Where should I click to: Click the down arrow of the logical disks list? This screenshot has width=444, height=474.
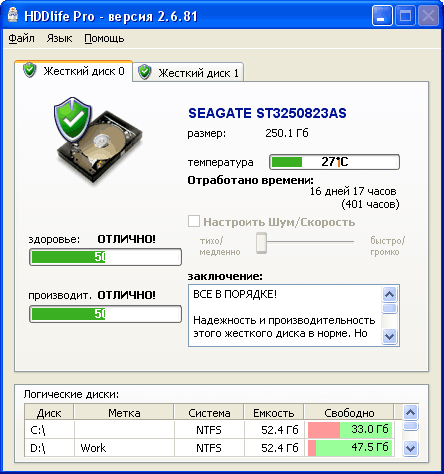[x=410, y=448]
